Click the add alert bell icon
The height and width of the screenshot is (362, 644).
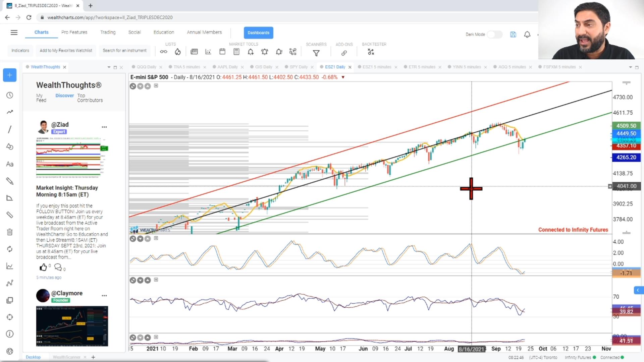251,52
